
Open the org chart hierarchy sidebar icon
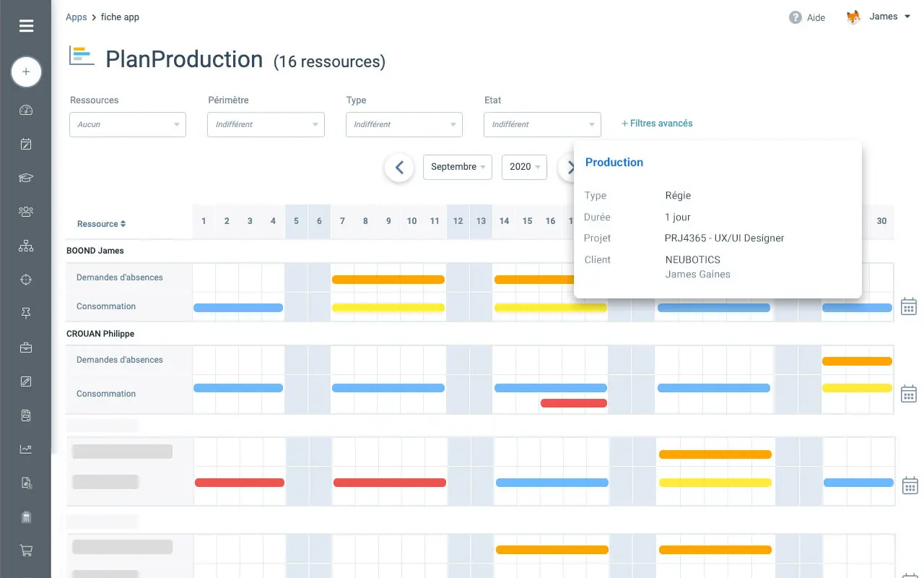click(x=26, y=246)
